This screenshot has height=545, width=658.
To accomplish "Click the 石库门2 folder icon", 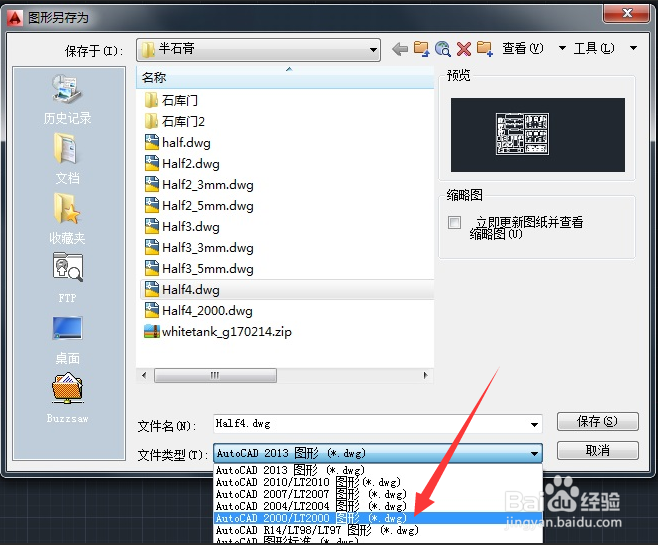I will 151,121.
